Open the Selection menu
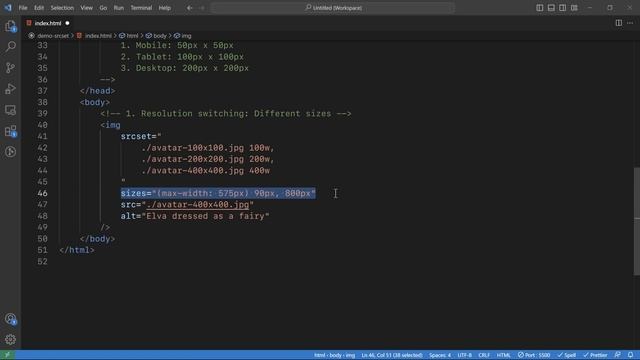 [62, 8]
